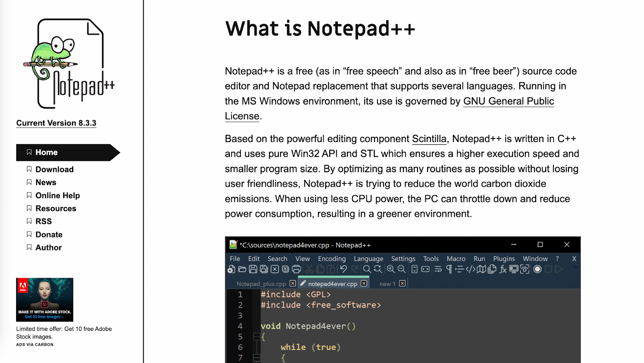Follow the Scintilla hyperlink

click(x=429, y=139)
